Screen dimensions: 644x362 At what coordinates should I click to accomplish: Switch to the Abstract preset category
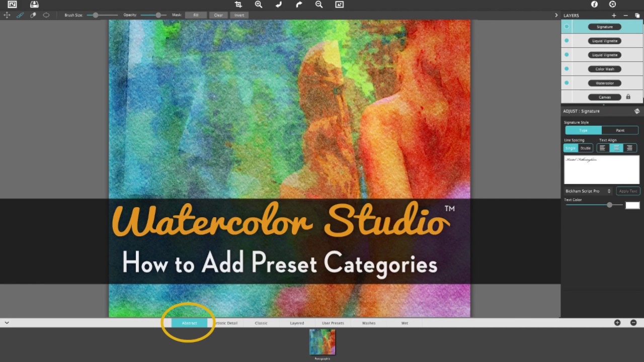(189, 323)
